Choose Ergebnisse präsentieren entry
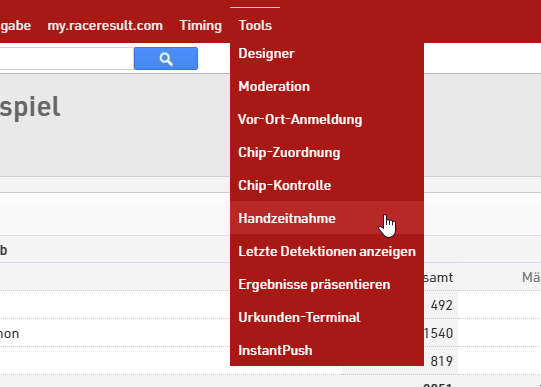Image resolution: width=541 pixels, height=387 pixels. 327,284
